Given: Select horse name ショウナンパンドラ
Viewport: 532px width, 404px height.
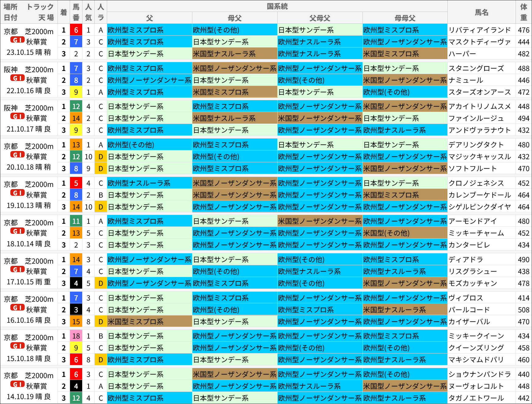Looking at the screenshot, I should click(480, 374).
